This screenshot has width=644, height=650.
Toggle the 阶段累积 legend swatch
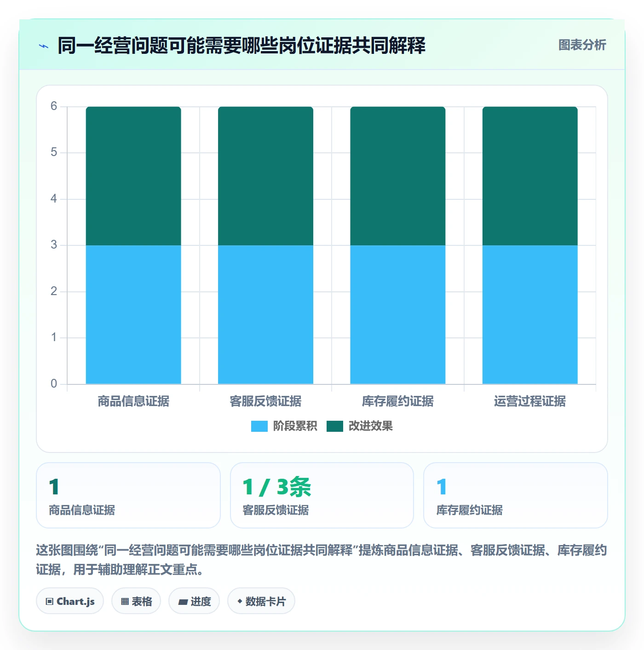pyautogui.click(x=259, y=426)
